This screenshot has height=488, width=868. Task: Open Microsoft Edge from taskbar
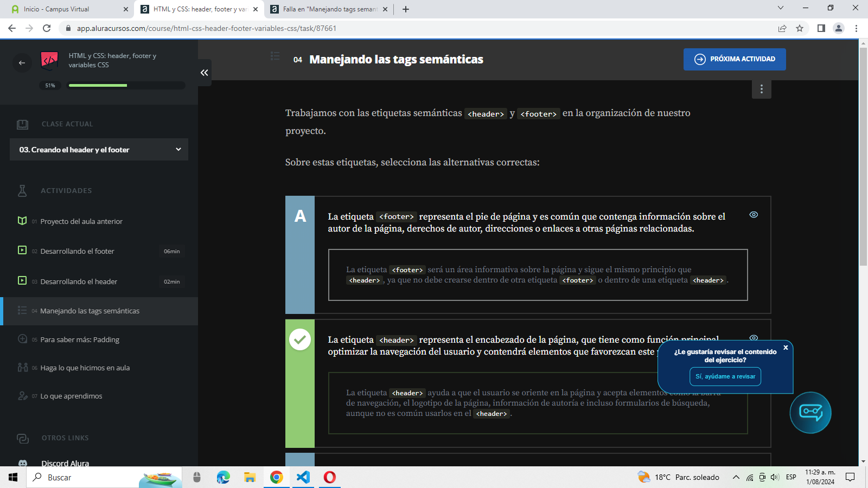click(x=223, y=477)
